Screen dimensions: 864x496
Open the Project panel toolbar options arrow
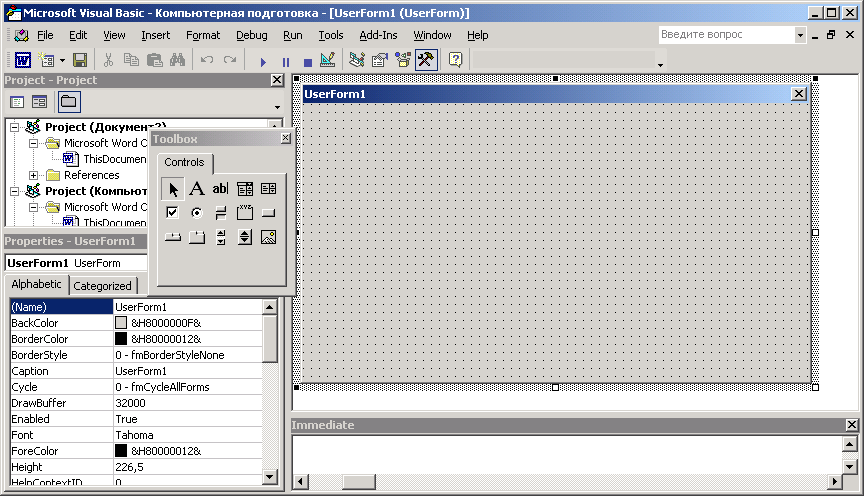(277, 107)
